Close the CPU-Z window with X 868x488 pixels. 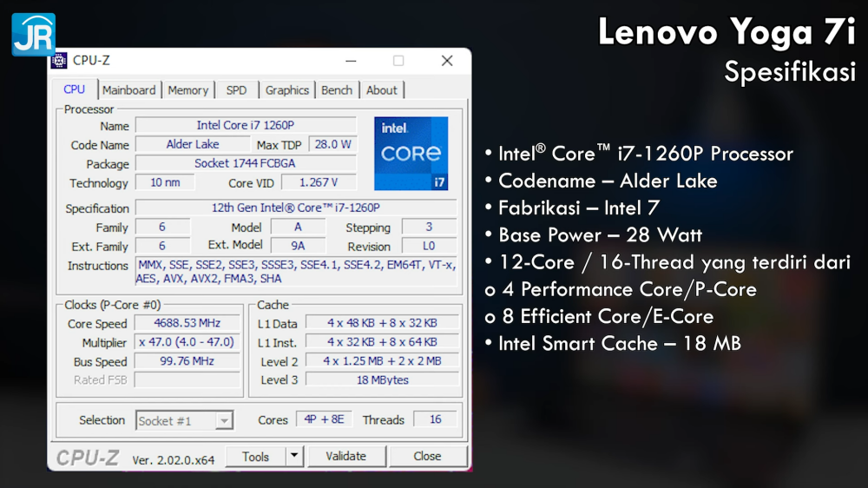point(447,61)
